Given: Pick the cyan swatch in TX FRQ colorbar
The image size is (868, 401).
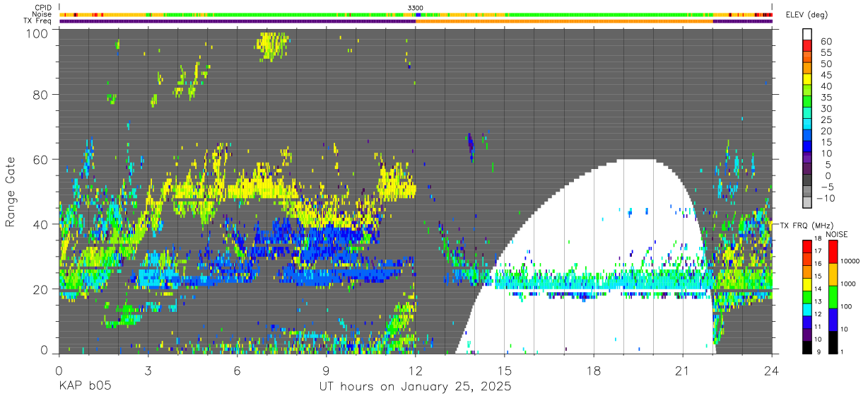Looking at the screenshot, I should tap(807, 308).
